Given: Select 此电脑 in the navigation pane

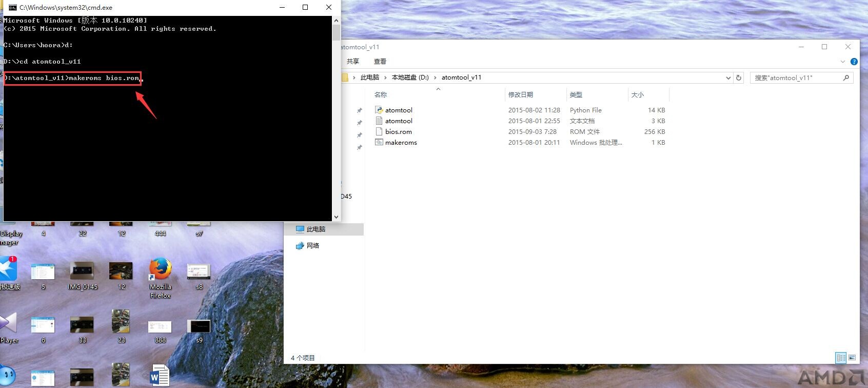Looking at the screenshot, I should coord(324,229).
